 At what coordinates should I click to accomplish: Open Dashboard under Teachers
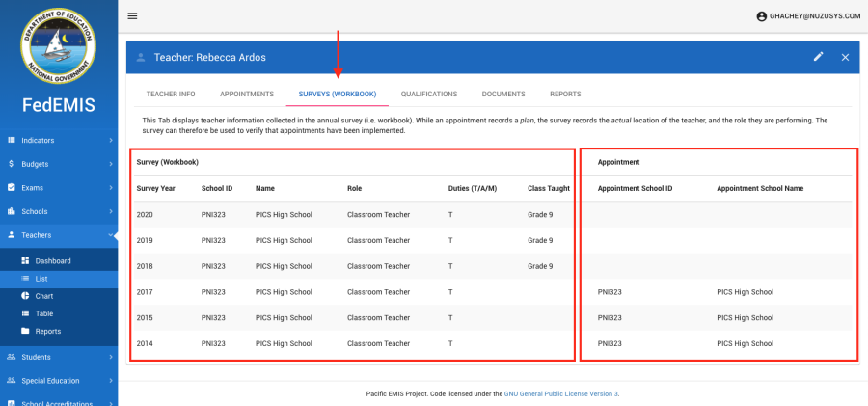pos(53,261)
